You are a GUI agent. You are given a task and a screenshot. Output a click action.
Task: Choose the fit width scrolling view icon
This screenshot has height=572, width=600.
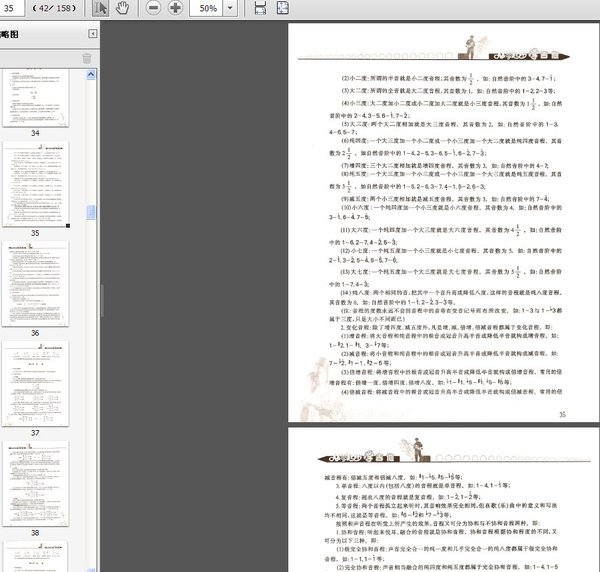260,8
